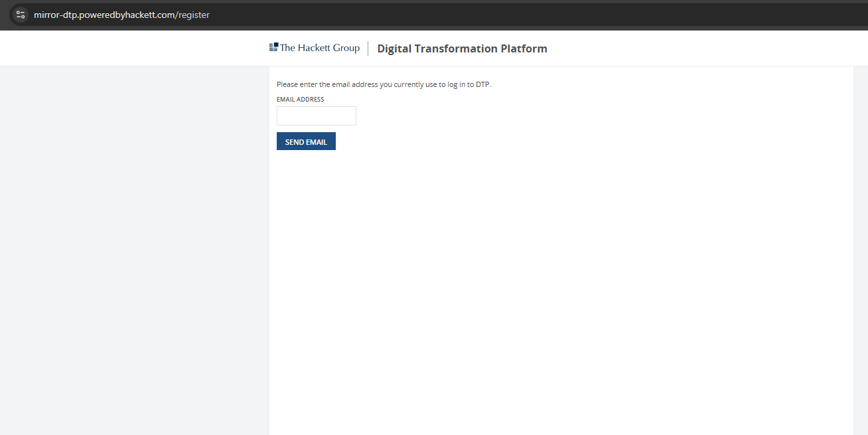
Task: Click the 'Please enter the email address' instruction text
Action: [x=384, y=84]
